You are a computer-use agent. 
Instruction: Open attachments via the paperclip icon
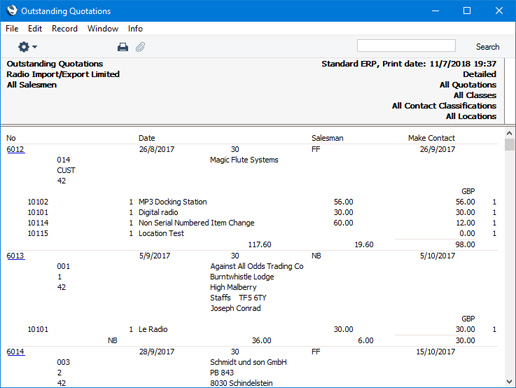pos(140,47)
